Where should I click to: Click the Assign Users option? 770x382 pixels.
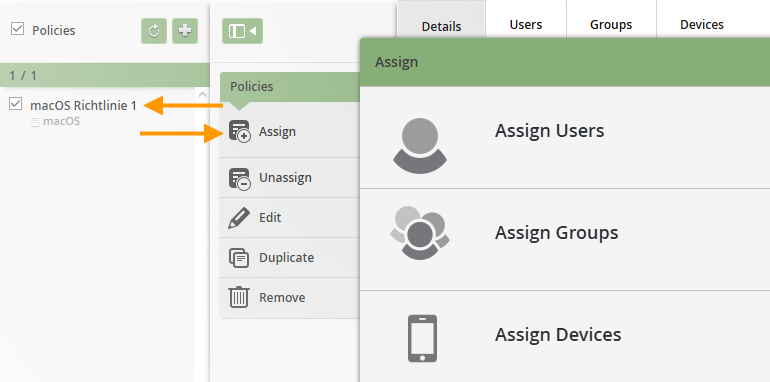(x=565, y=138)
